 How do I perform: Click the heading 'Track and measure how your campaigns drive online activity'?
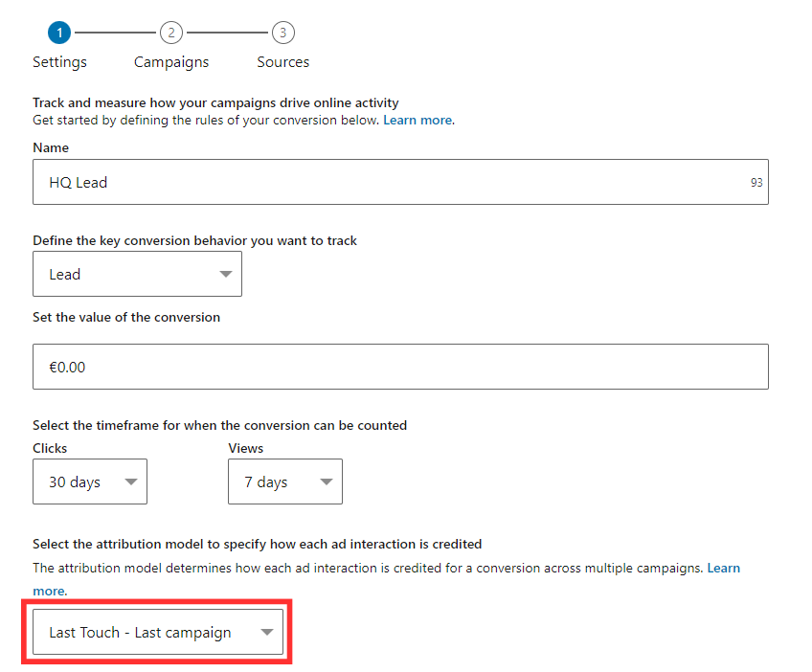click(x=215, y=102)
